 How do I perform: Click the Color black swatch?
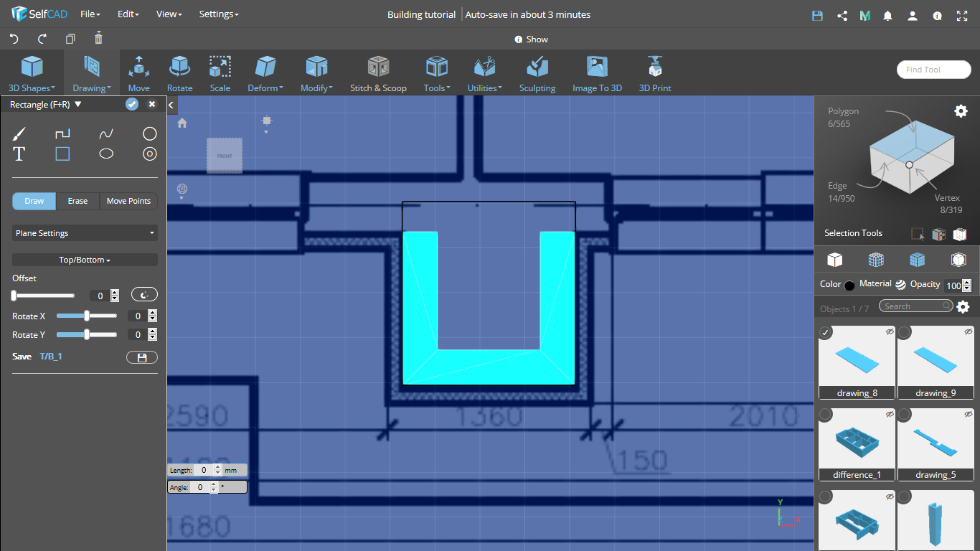(849, 286)
